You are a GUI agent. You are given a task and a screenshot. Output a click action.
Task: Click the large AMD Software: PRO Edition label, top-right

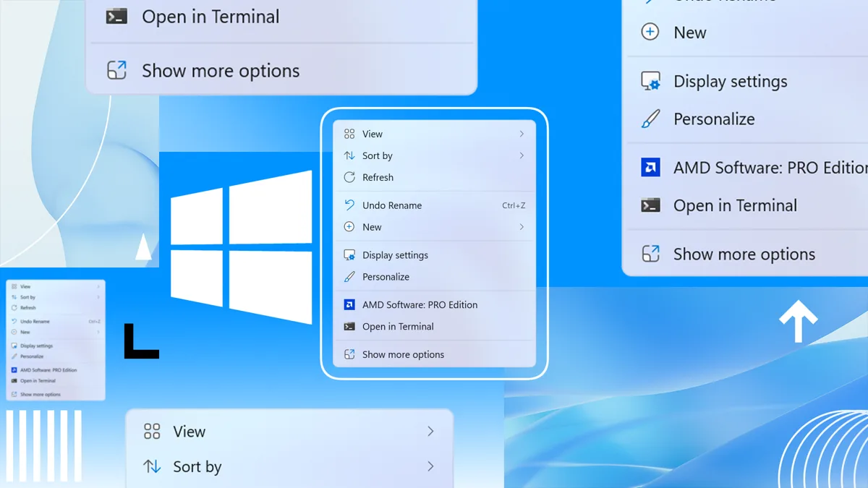770,168
